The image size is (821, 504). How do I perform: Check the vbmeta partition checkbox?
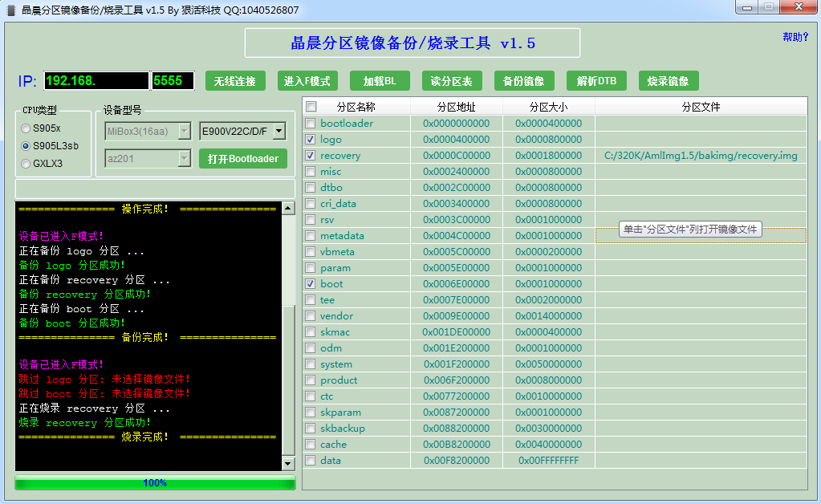coord(311,252)
